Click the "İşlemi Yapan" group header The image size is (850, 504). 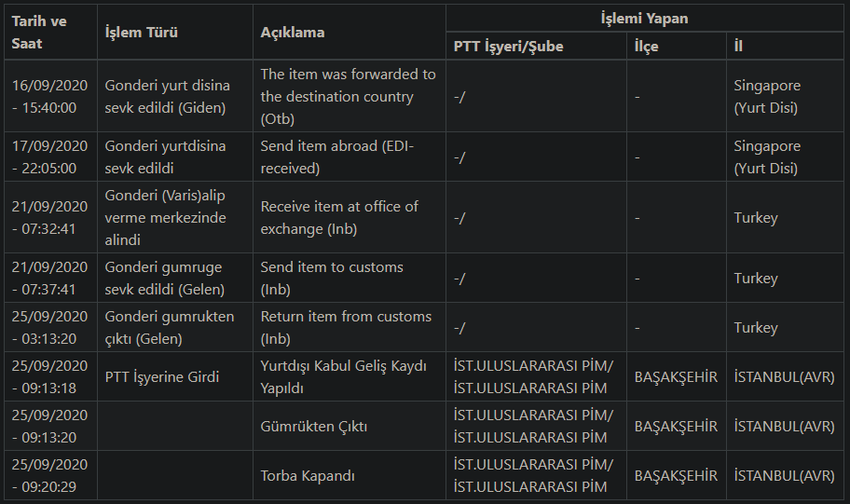[644, 18]
